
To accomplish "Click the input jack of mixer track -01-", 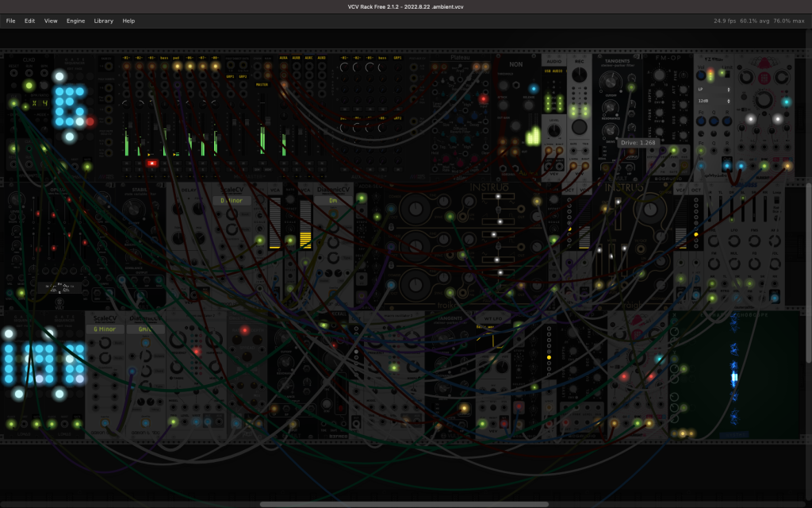I will pos(126,67).
